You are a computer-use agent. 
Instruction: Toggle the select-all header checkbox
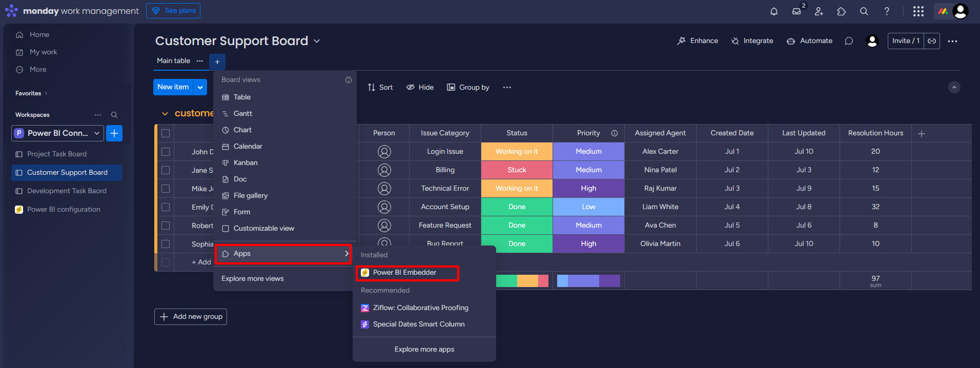pos(166,133)
